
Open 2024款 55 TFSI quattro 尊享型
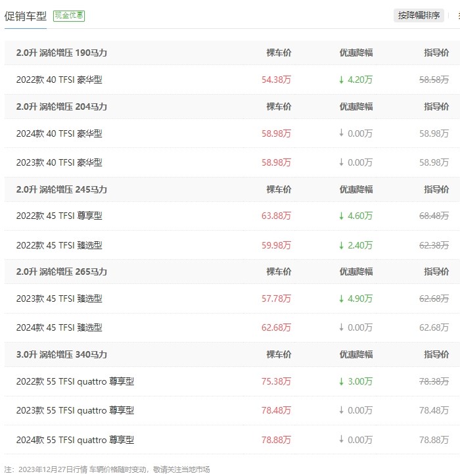click(x=76, y=440)
